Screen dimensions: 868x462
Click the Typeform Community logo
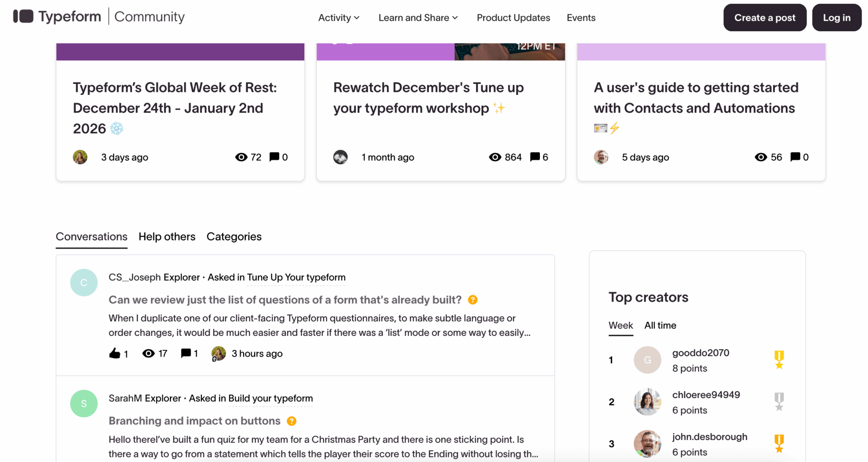tap(98, 17)
